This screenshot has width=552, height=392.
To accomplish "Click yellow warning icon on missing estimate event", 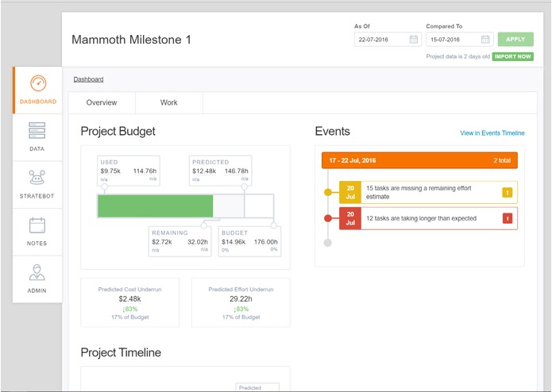I will (508, 193).
